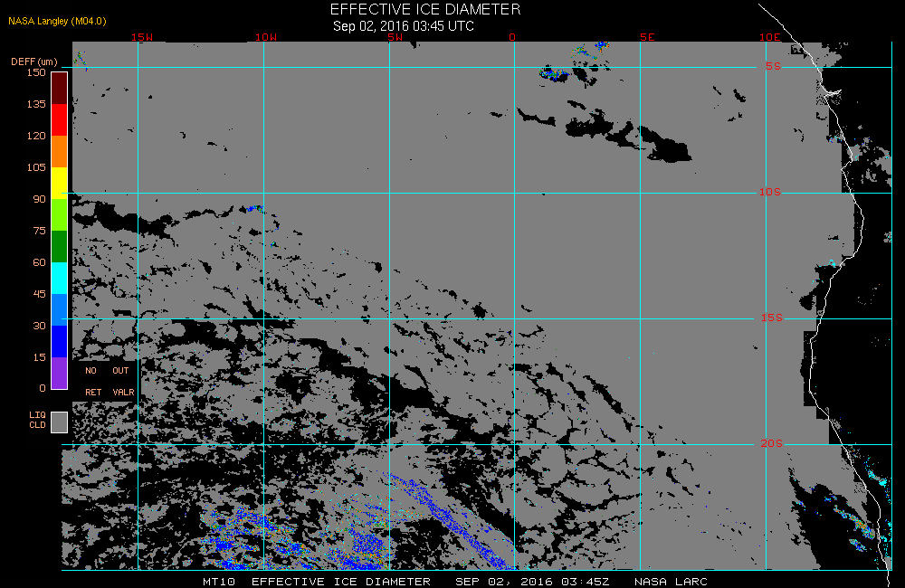Image resolution: width=905 pixels, height=588 pixels.
Task: Click the 'LIQ CLD' legend label
Action: 37,420
